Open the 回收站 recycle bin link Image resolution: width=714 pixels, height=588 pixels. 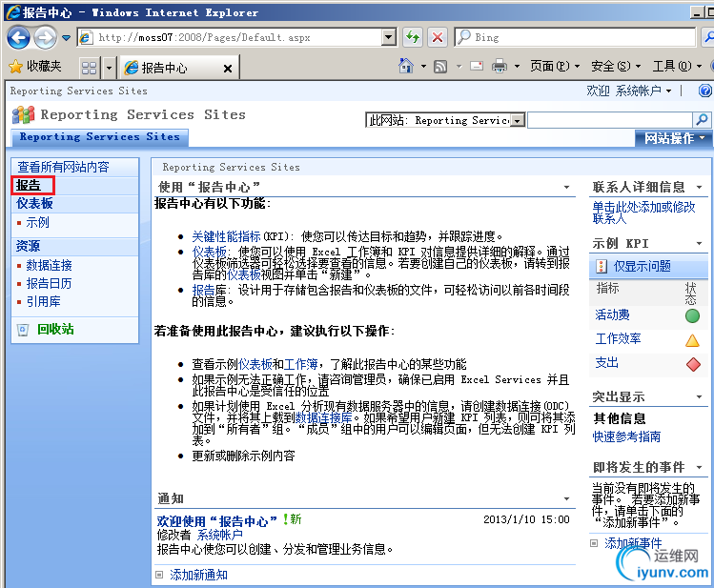click(55, 329)
